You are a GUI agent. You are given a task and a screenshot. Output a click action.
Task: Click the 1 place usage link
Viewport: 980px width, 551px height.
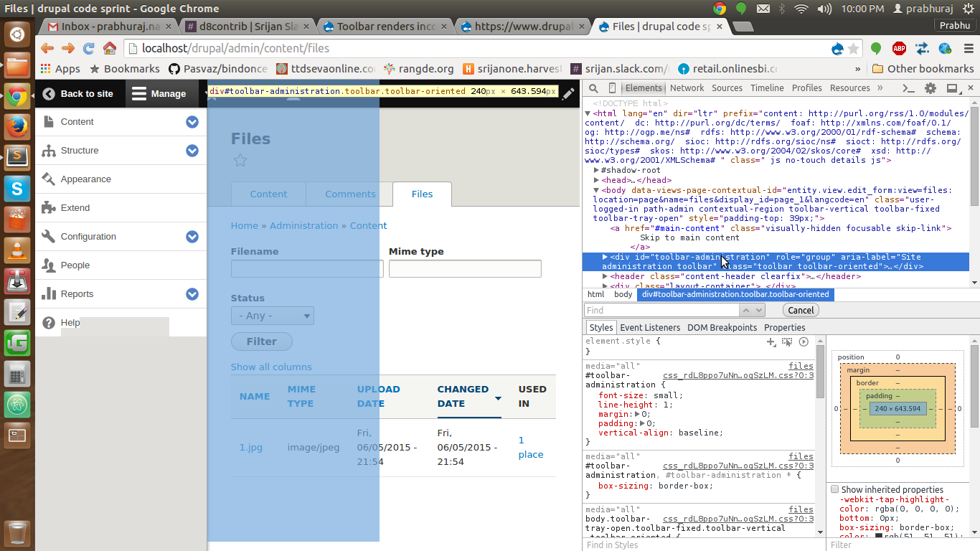(531, 447)
